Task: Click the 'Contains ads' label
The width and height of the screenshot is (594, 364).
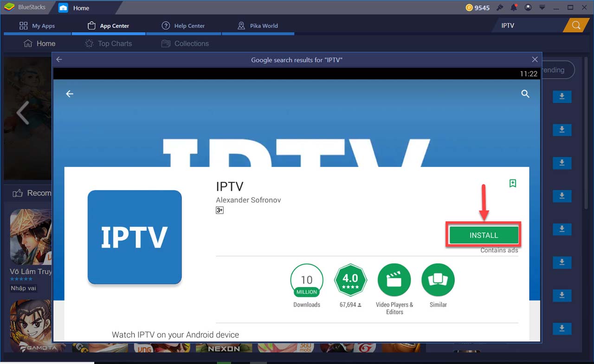Action: [x=499, y=250]
